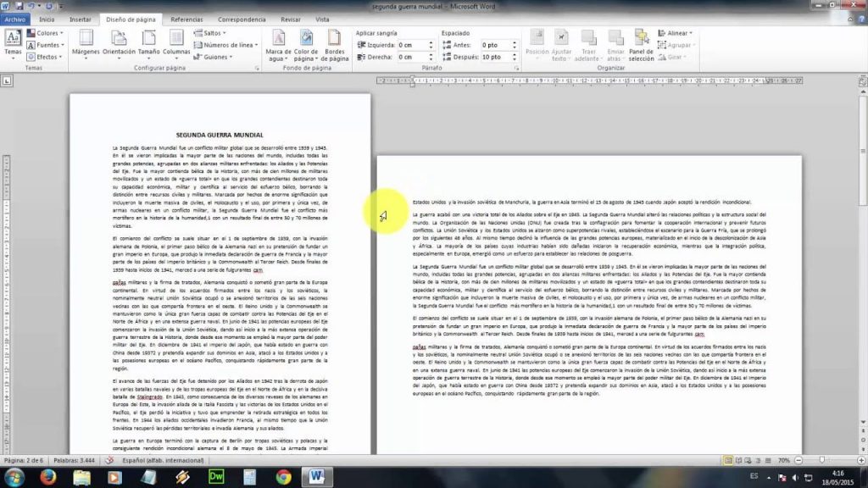Increase Después spacing with up stepper

(515, 53)
